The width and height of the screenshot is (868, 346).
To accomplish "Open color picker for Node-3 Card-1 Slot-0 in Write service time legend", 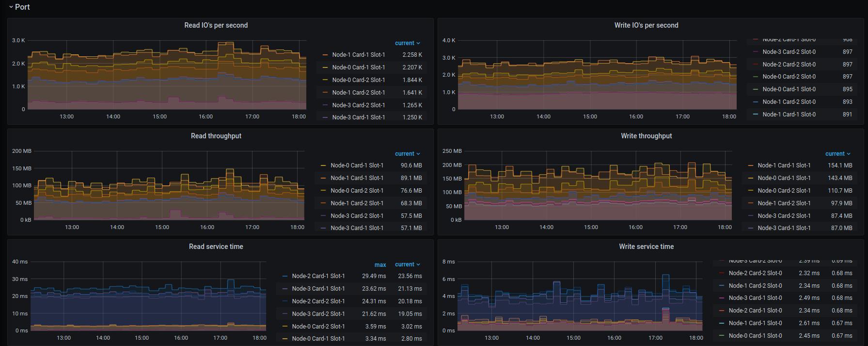I will 722,298.
